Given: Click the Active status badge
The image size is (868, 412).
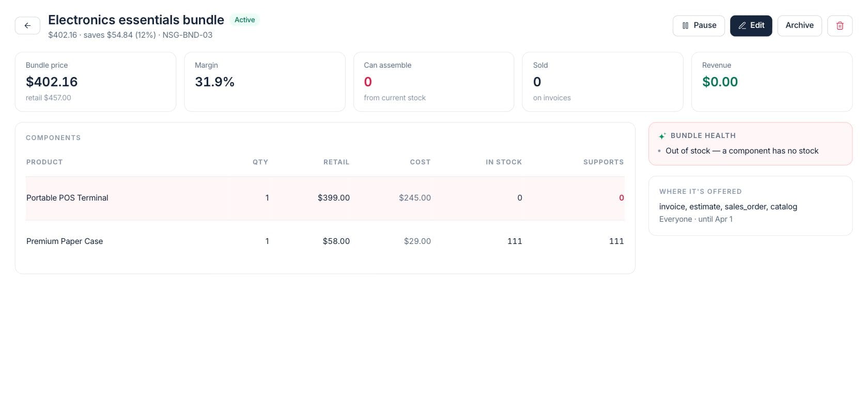Looking at the screenshot, I should tap(244, 20).
